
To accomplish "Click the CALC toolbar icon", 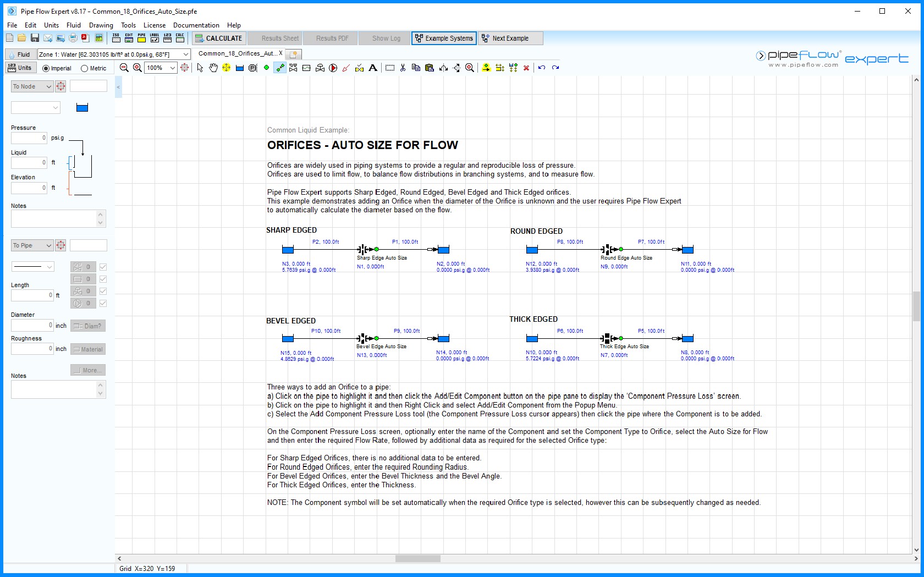I will (180, 38).
